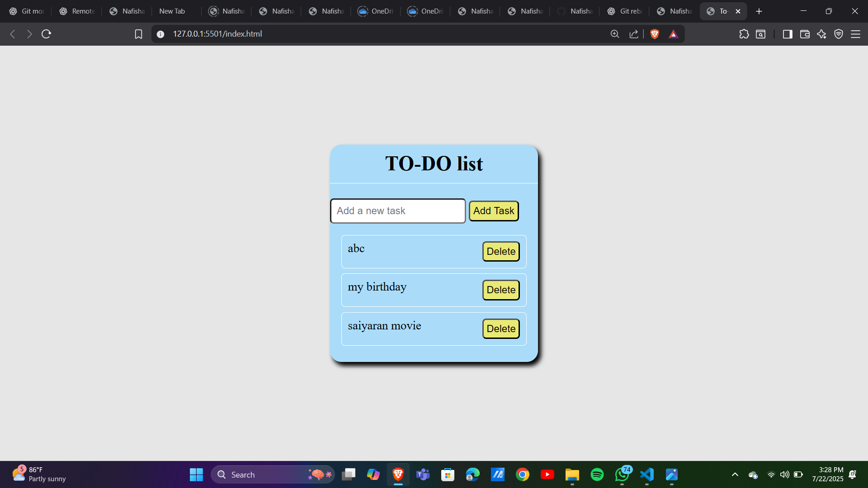Open File Explorer from taskbar
This screenshot has height=488, width=868.
(572, 474)
